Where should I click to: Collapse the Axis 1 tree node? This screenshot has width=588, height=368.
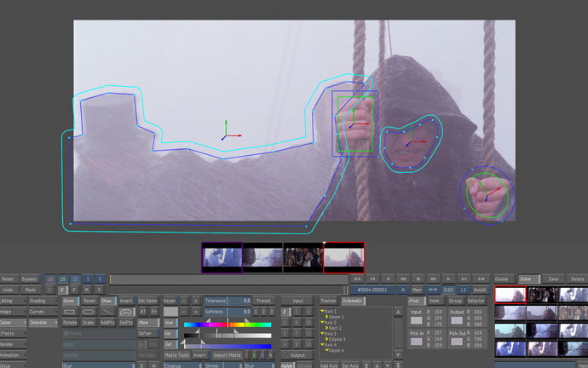(x=322, y=312)
